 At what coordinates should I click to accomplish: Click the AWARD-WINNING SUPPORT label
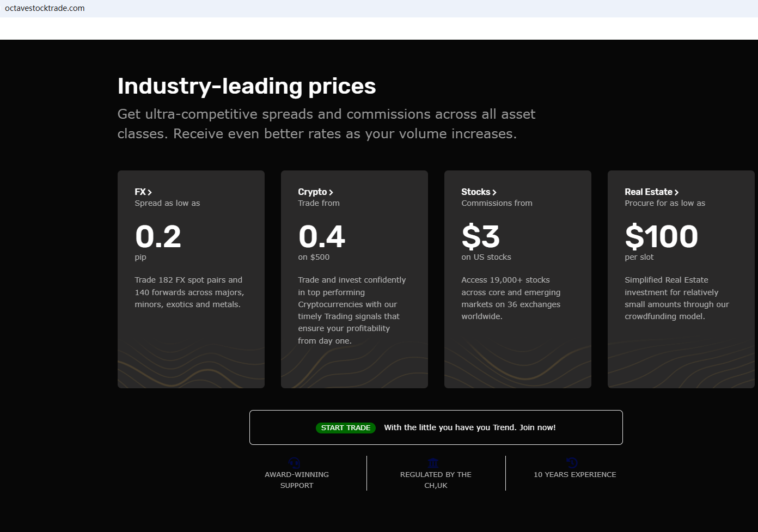pyautogui.click(x=297, y=480)
